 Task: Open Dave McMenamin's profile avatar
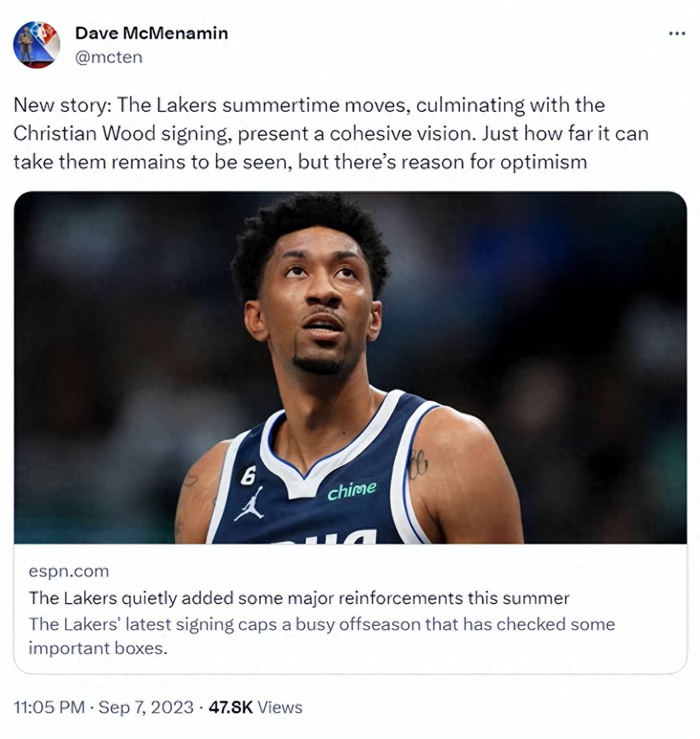click(37, 45)
